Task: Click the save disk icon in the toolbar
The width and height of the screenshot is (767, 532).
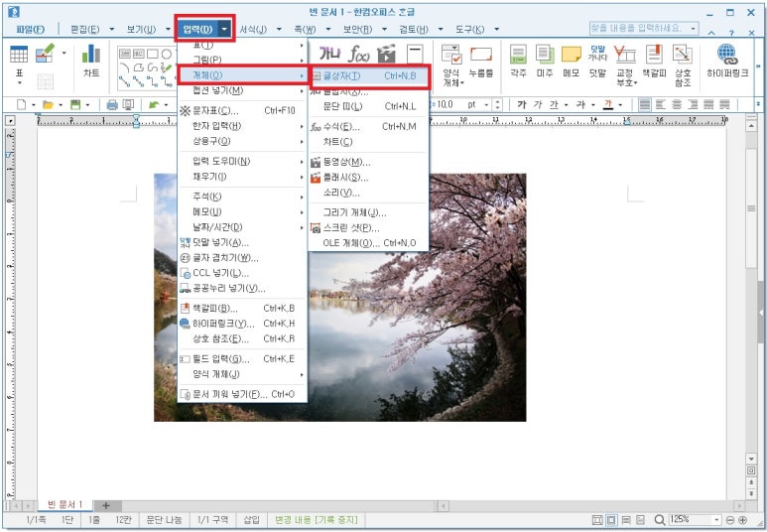Action: (x=75, y=105)
